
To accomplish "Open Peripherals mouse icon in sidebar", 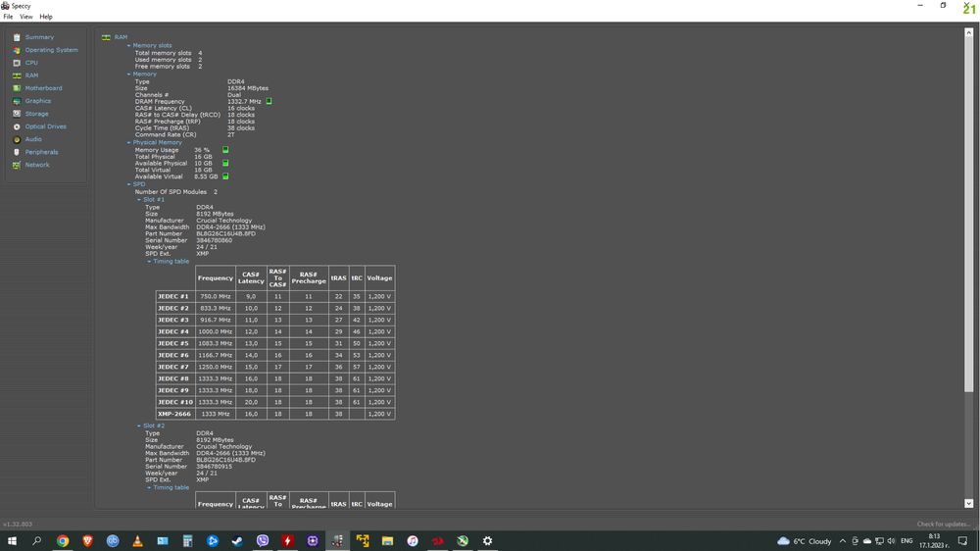I will coord(17,152).
